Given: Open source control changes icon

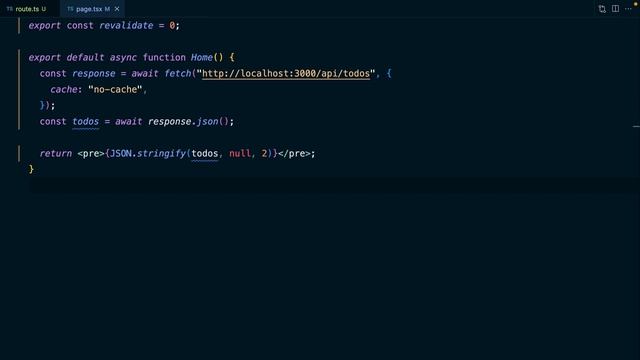Looking at the screenshot, I should tap(602, 9).
